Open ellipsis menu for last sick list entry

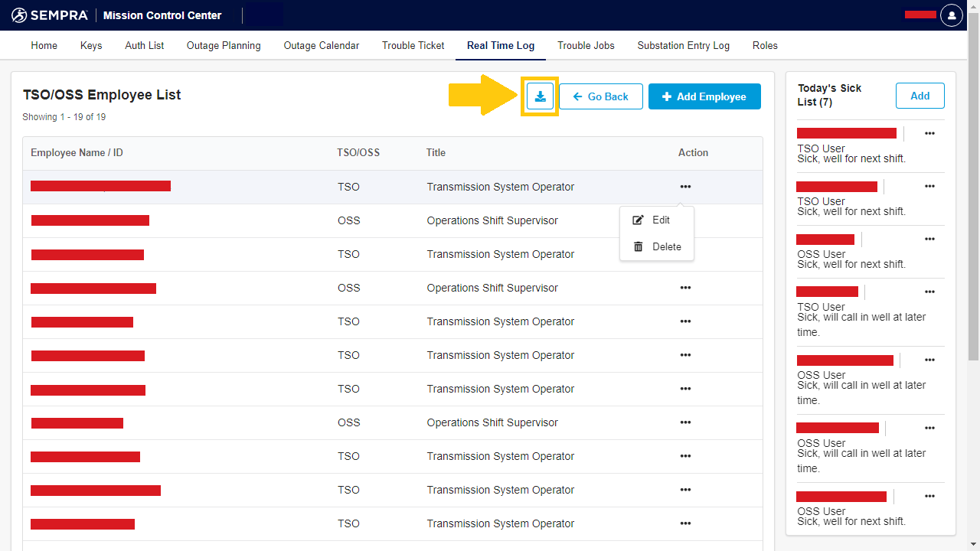pos(929,497)
